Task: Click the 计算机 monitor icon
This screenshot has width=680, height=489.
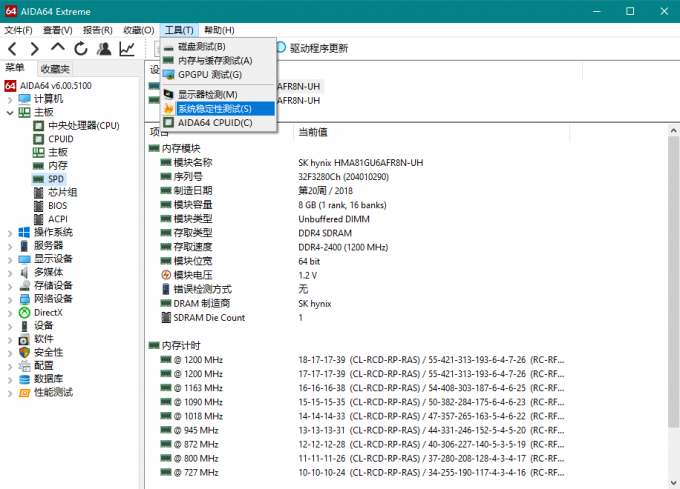Action: pos(24,99)
